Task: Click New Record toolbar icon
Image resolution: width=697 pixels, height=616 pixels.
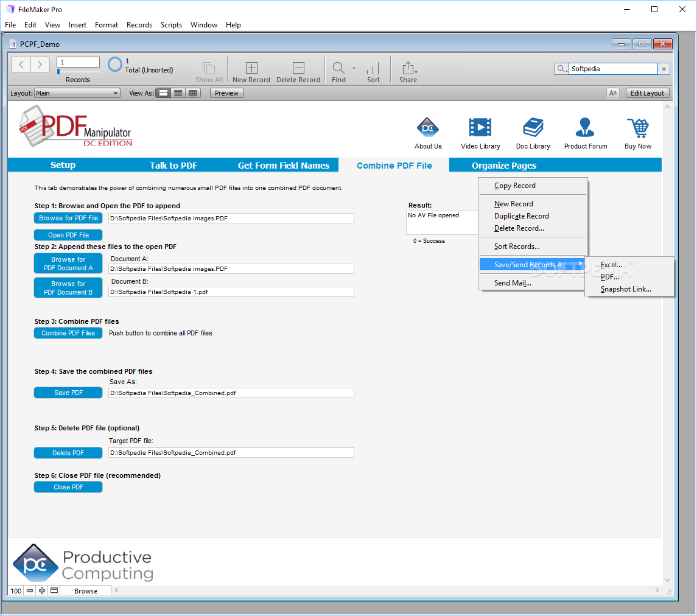Action: (x=251, y=68)
